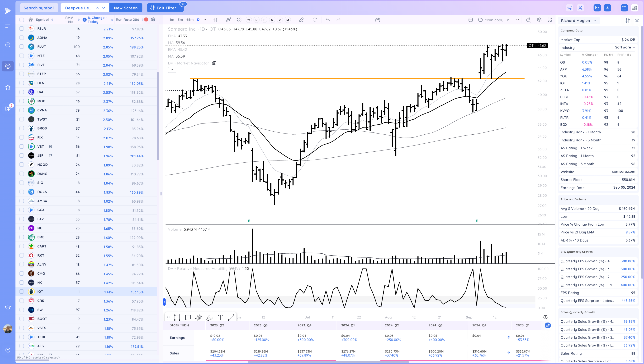This screenshot has height=364, width=644.
Task: Expand the Richard Moglen panel dropdown
Action: pos(595,21)
